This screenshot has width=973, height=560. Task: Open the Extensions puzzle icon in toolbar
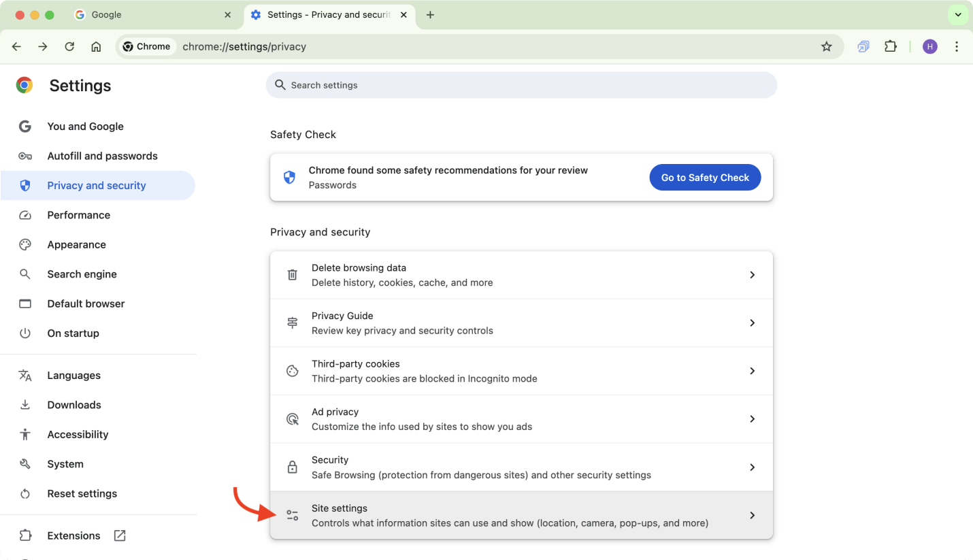pos(890,47)
